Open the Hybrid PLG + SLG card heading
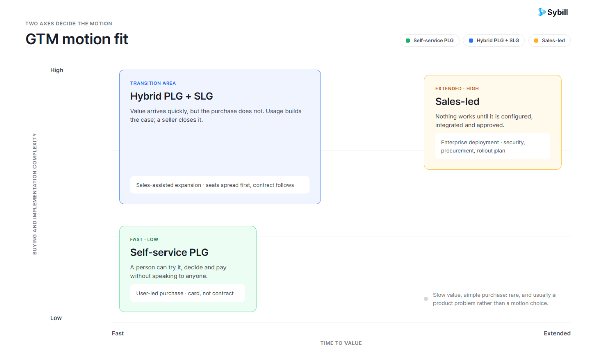This screenshot has height=364, width=600. (172, 96)
